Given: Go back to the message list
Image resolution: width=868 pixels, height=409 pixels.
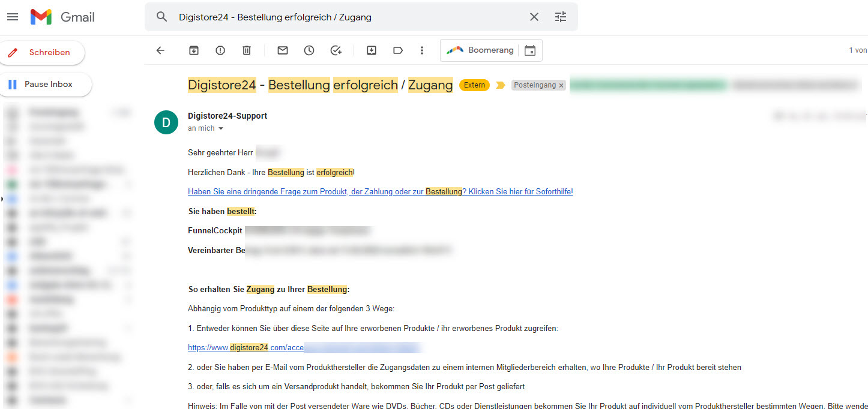Looking at the screenshot, I should pyautogui.click(x=160, y=50).
